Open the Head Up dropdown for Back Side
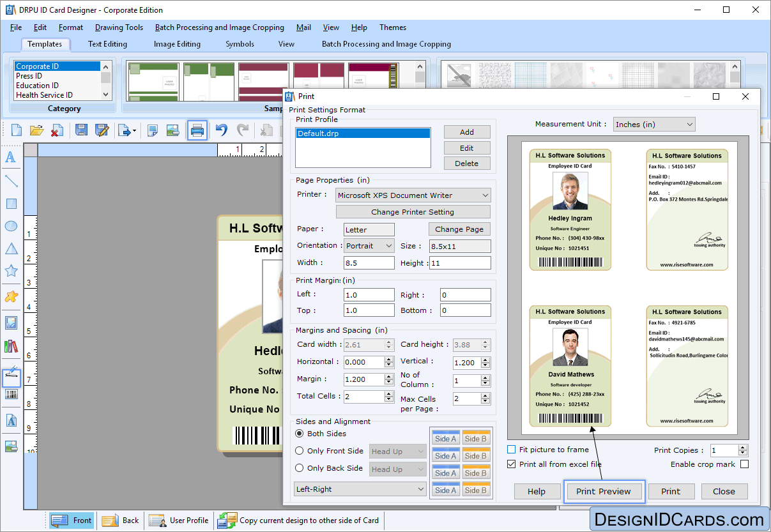The image size is (771, 532). click(x=398, y=469)
